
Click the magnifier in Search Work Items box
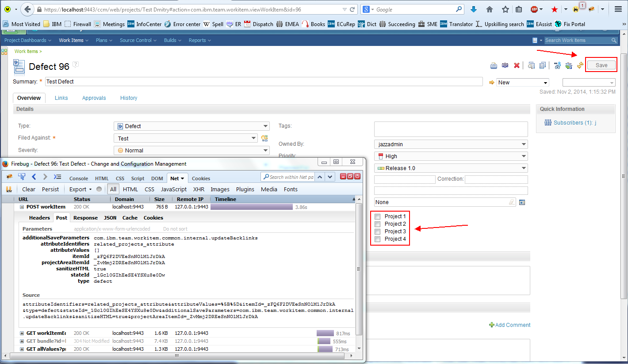tap(614, 40)
